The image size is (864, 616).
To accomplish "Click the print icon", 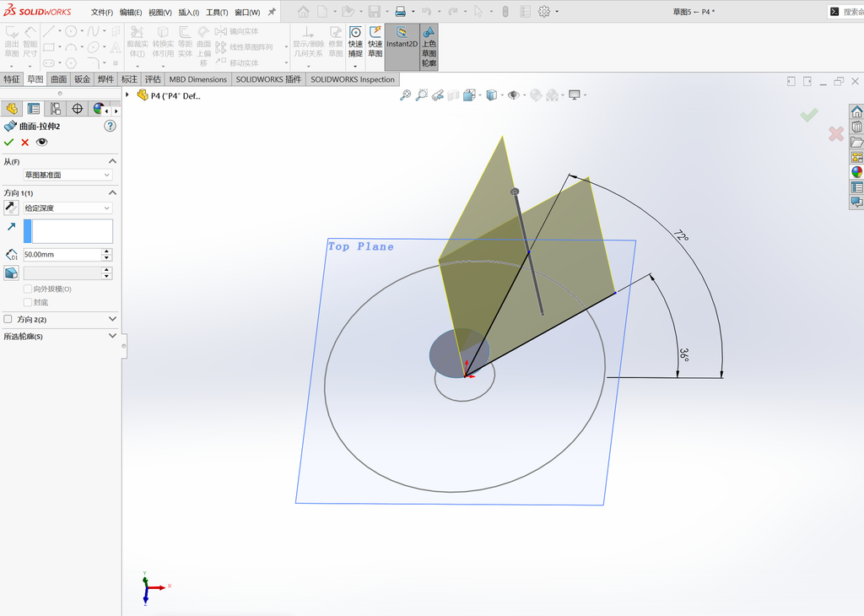I will [401, 12].
